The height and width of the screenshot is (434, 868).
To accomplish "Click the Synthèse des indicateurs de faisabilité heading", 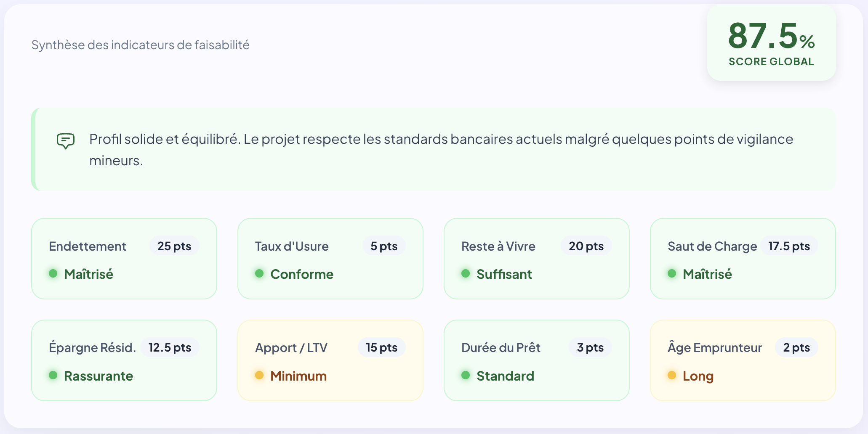I will click(x=141, y=45).
